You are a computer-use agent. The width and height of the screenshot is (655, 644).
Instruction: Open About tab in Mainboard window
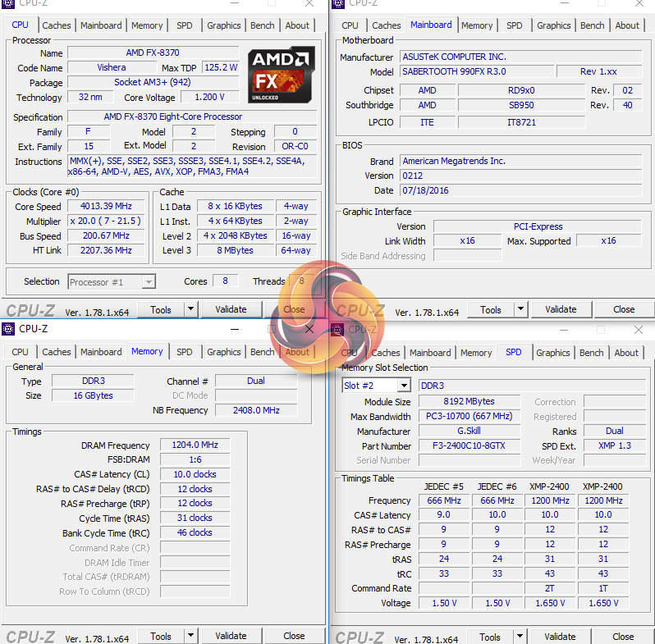point(627,25)
